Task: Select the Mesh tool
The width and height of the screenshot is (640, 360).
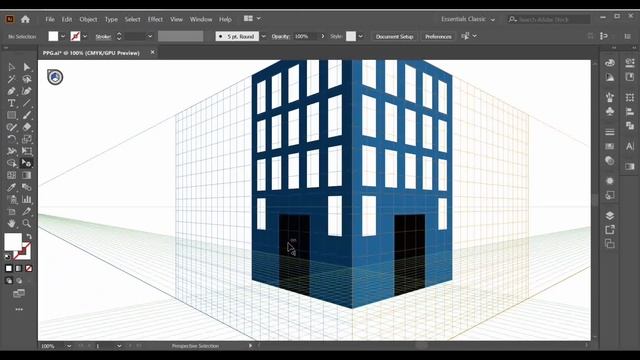Action: [x=11, y=175]
